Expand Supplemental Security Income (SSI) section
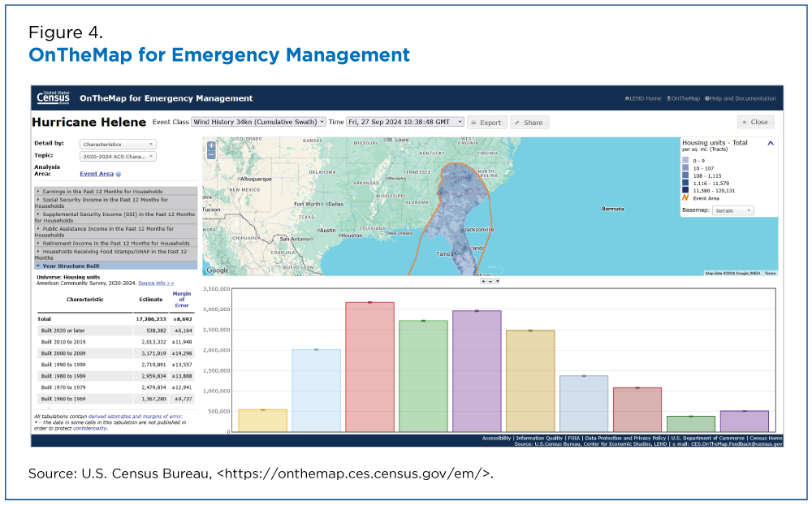Screen dimensions: 812x506 [115, 217]
